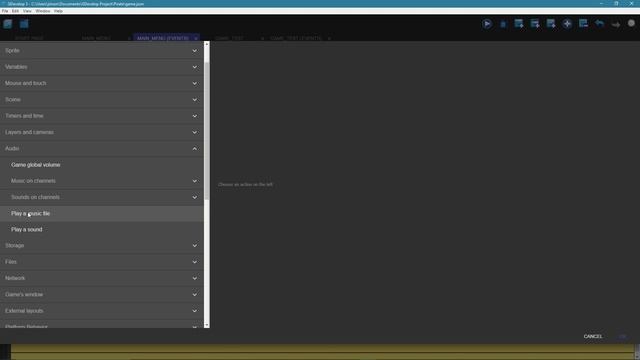Click the action list scrollbar down arrow

[x=207, y=325]
